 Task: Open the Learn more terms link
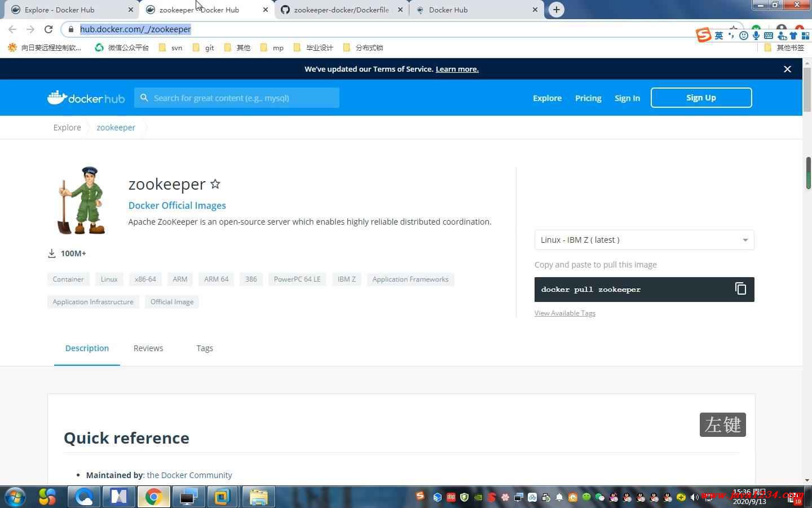pyautogui.click(x=457, y=69)
